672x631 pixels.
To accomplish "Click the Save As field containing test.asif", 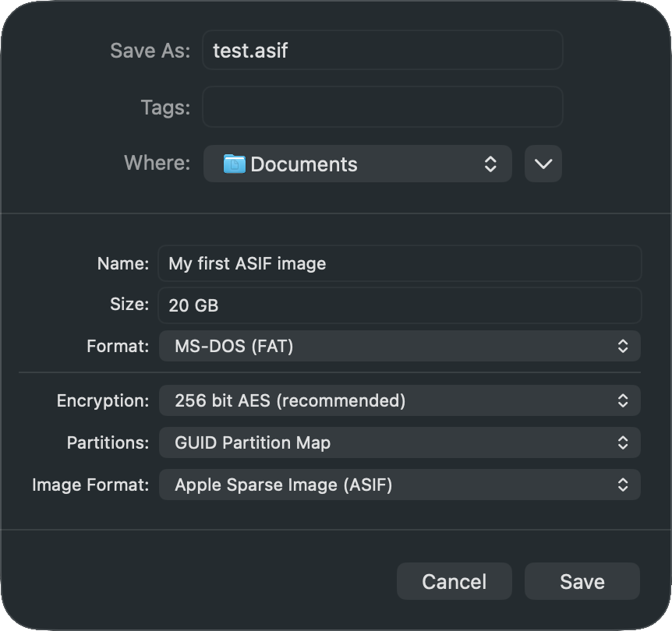I will (x=382, y=51).
